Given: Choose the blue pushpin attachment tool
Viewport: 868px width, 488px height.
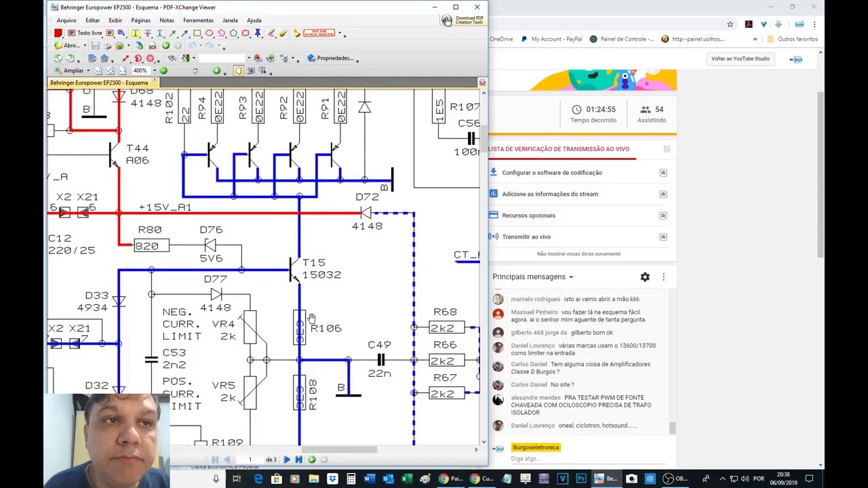Looking at the screenshot, I should pyautogui.click(x=258, y=33).
